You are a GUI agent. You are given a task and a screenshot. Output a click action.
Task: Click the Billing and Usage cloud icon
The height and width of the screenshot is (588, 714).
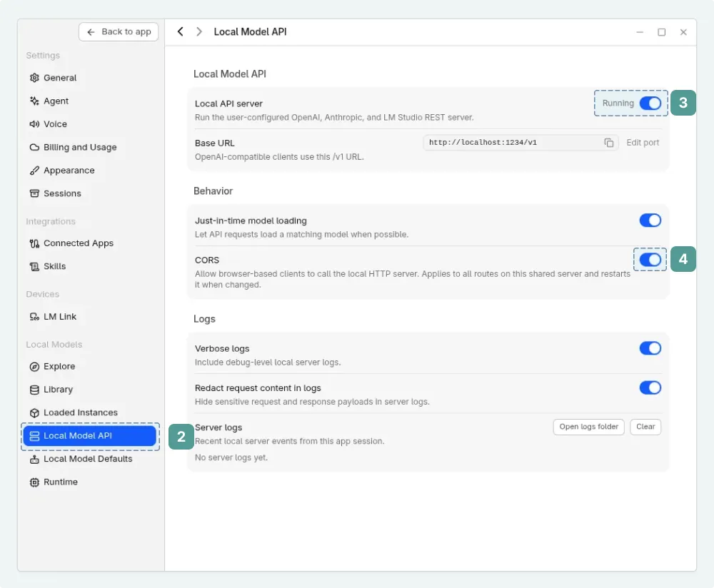pos(34,147)
